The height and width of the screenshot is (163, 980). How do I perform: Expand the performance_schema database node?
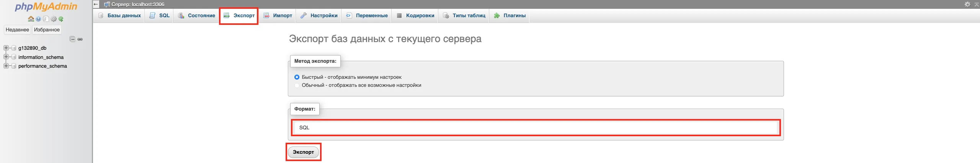(6, 66)
